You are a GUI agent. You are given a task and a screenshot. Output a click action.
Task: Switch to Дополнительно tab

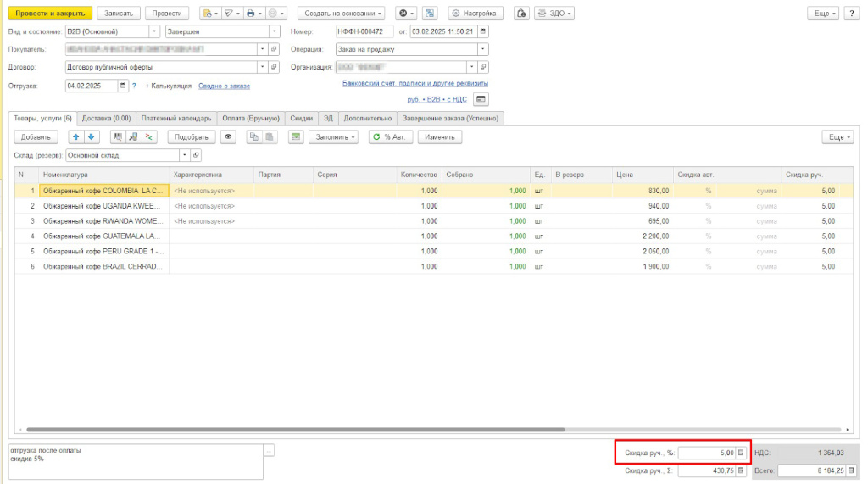click(368, 119)
